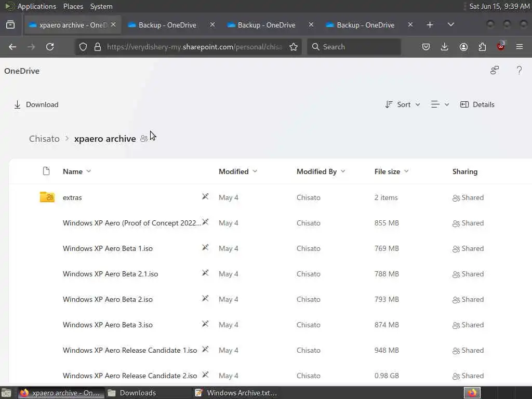Image resolution: width=532 pixels, height=399 pixels.
Task: Open Windows XP Aero Beta 1.iso
Action: (108, 248)
